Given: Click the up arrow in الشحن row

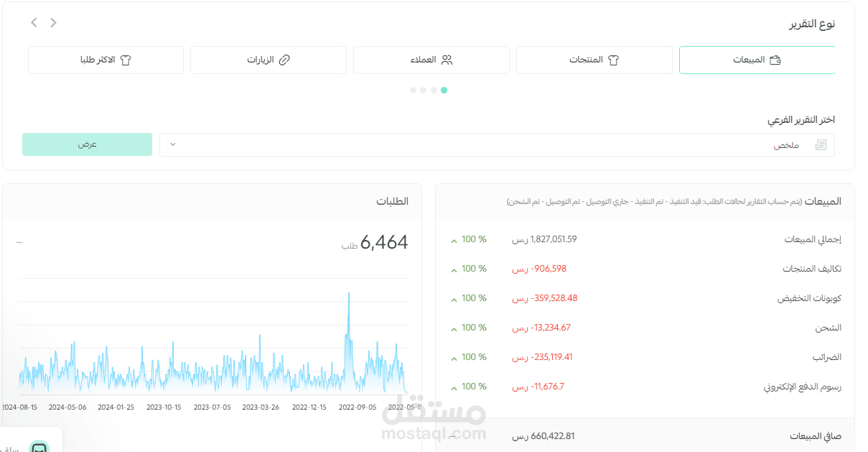Looking at the screenshot, I should [454, 329].
